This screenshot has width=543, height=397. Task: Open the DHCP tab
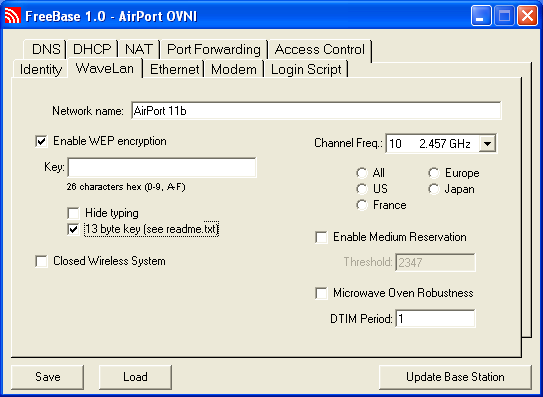pos(92,49)
